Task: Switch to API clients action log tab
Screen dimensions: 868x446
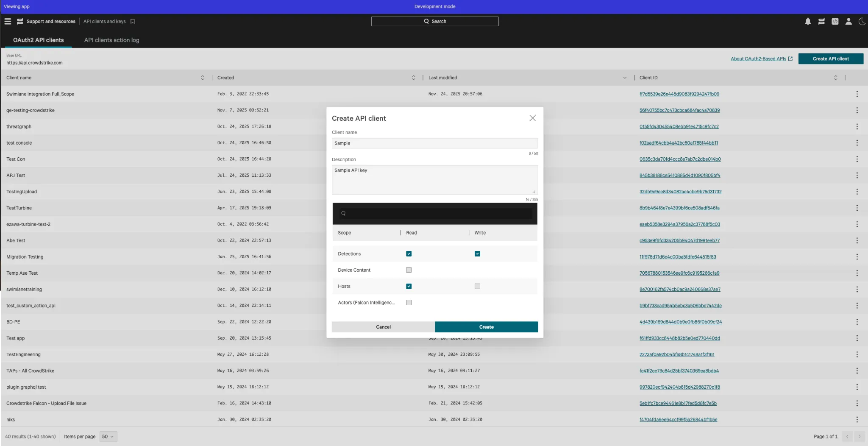Action: [111, 40]
